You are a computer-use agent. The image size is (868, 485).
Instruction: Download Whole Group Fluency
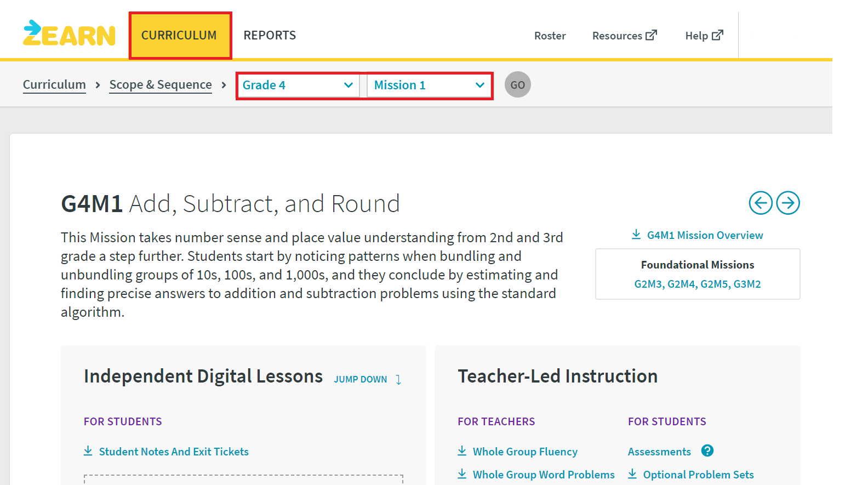point(517,452)
